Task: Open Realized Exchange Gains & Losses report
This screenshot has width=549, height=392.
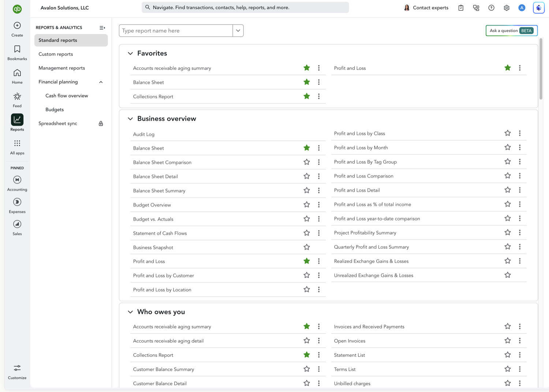Action: (x=371, y=261)
